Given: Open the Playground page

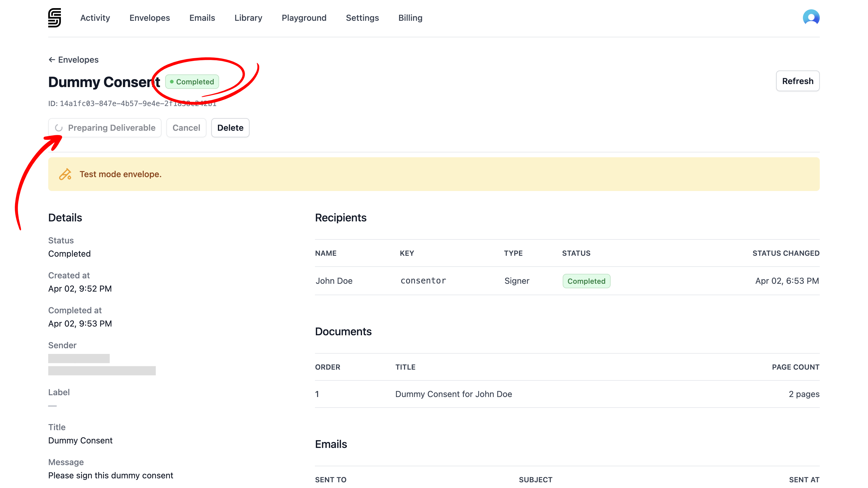Looking at the screenshot, I should (x=303, y=18).
